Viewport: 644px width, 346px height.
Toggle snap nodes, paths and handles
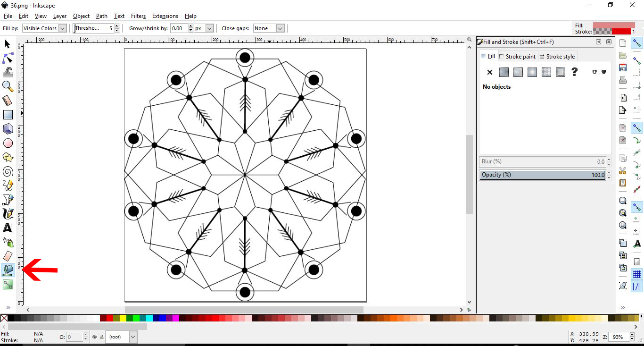coord(637,128)
